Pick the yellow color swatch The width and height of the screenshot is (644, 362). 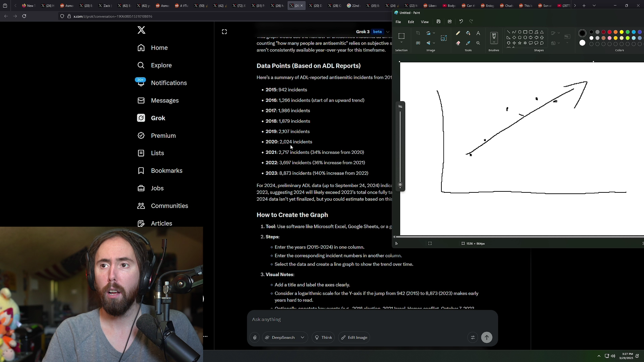622,32
